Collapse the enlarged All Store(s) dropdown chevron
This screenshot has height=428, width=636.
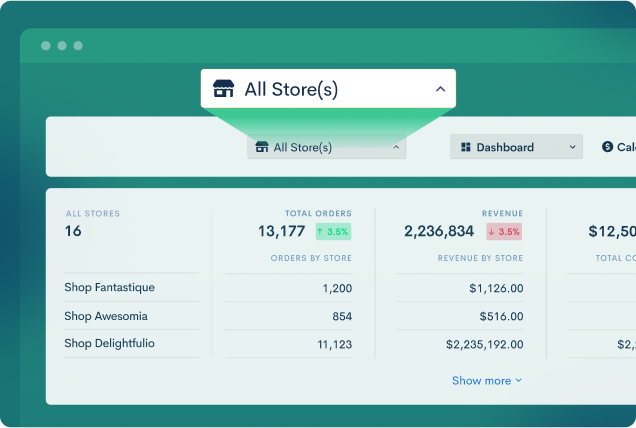(x=440, y=89)
